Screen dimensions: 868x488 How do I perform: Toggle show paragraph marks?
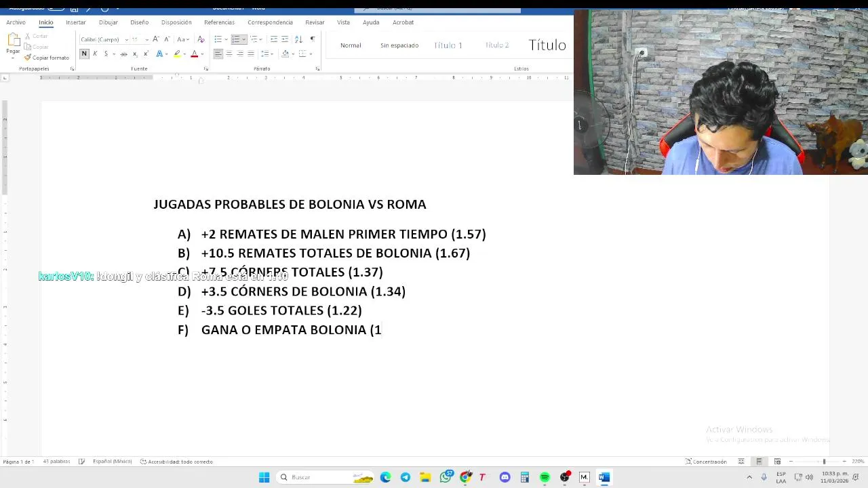coord(312,39)
